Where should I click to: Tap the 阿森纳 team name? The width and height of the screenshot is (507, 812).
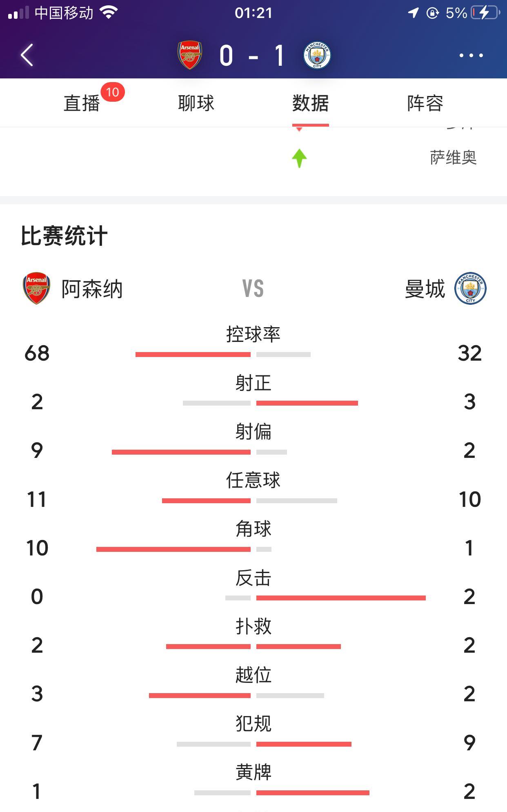click(92, 289)
